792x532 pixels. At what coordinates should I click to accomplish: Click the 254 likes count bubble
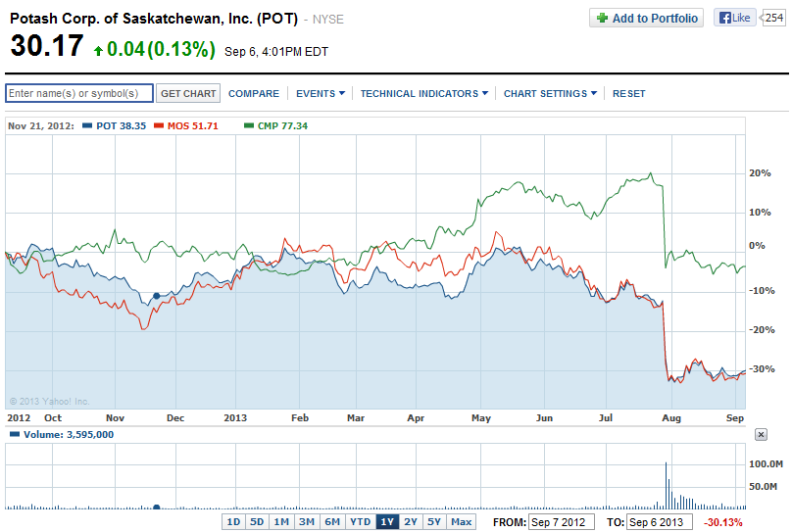[773, 18]
